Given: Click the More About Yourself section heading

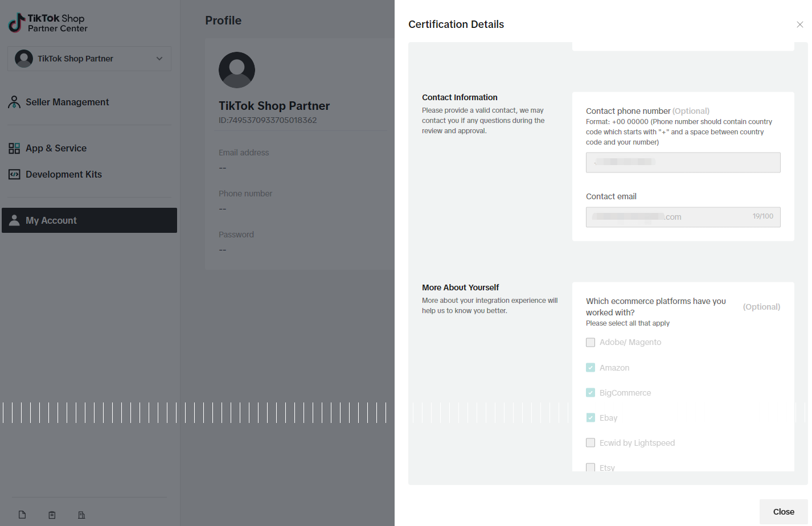Looking at the screenshot, I should click(x=460, y=287).
